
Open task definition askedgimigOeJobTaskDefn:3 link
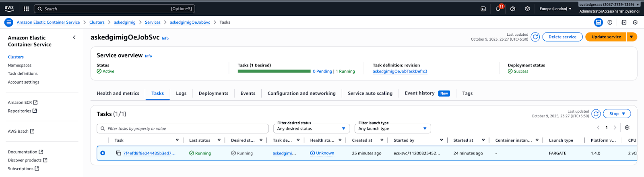coord(400,72)
